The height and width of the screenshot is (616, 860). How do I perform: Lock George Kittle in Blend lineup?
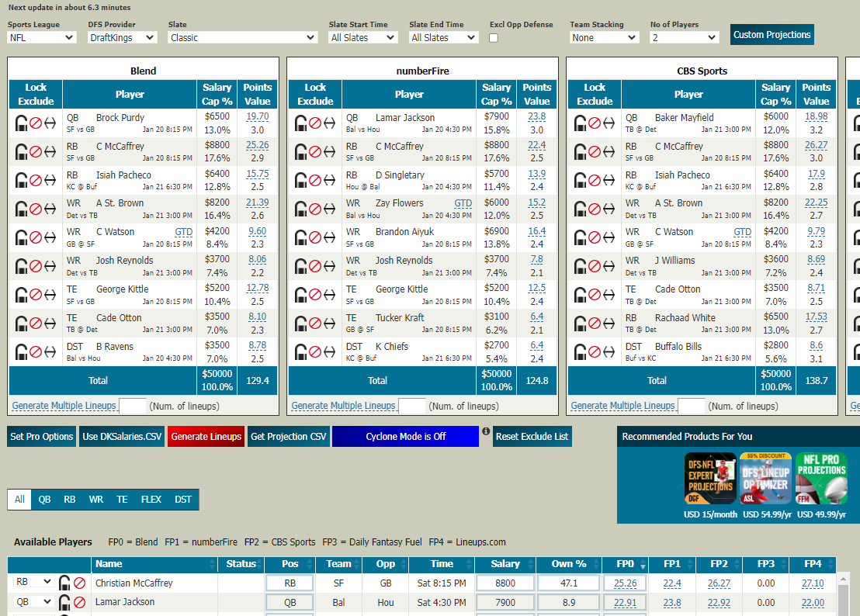click(22, 295)
